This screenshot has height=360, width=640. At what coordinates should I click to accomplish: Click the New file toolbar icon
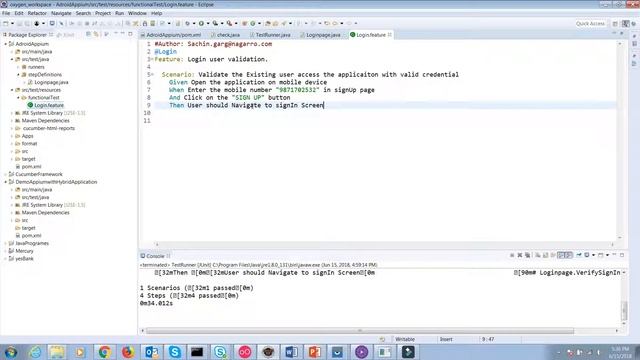6,24
